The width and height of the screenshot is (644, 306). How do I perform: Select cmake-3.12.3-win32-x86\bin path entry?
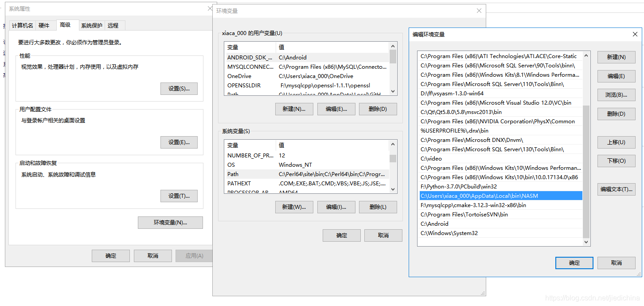[x=501, y=205]
